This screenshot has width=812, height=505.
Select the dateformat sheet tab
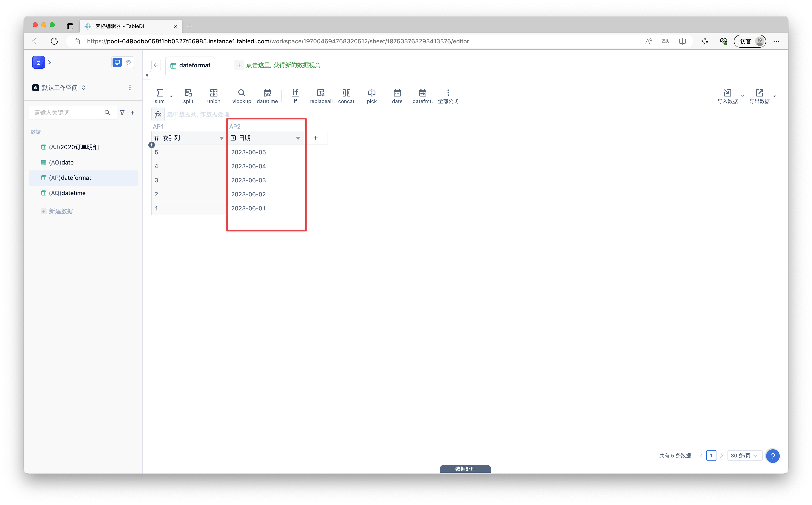coord(190,65)
